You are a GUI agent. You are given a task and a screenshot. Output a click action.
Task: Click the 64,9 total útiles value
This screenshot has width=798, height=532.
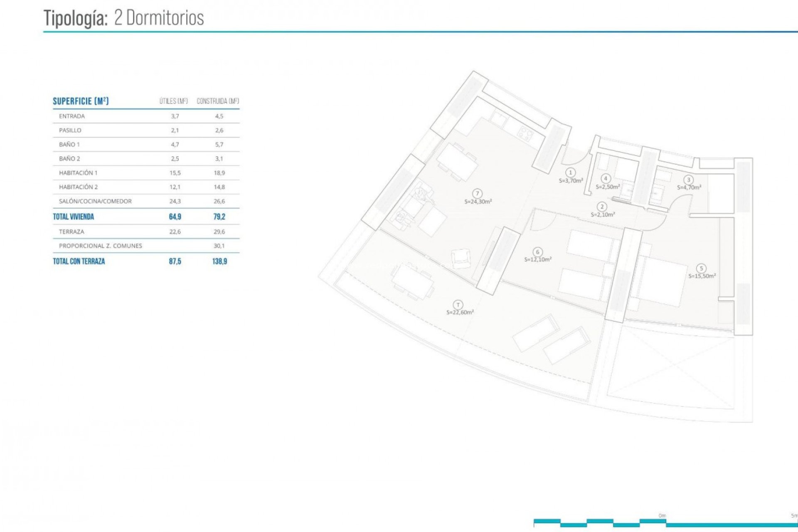[x=175, y=217]
